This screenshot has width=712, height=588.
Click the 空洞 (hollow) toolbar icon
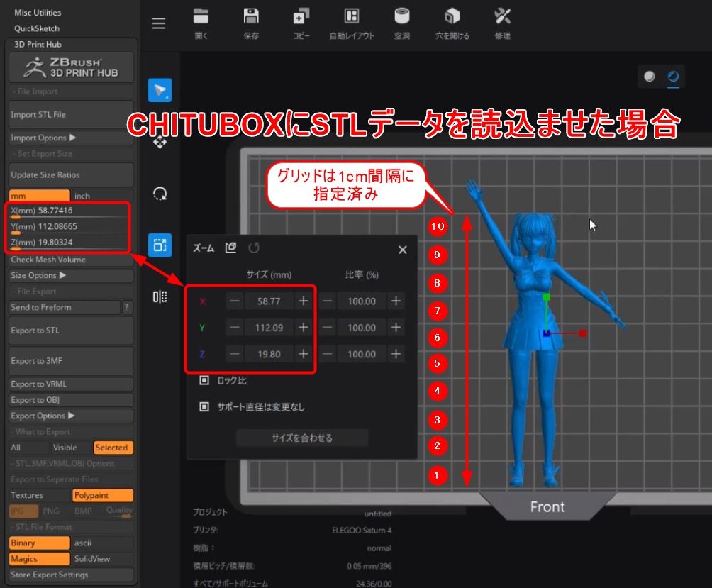(401, 21)
